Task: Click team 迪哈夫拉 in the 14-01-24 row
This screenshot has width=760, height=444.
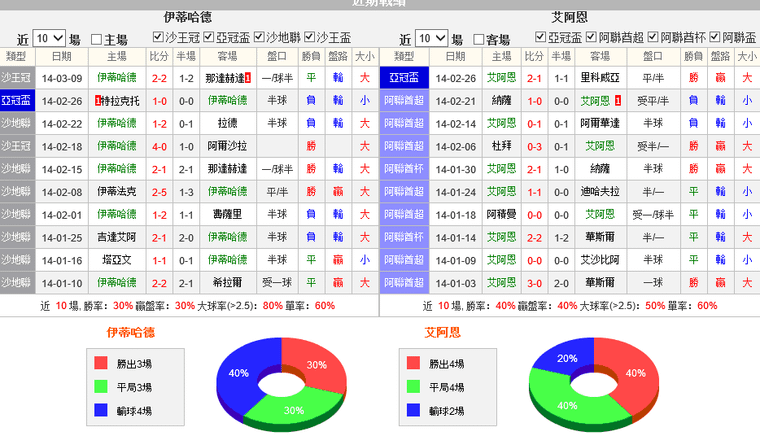Action: click(600, 191)
